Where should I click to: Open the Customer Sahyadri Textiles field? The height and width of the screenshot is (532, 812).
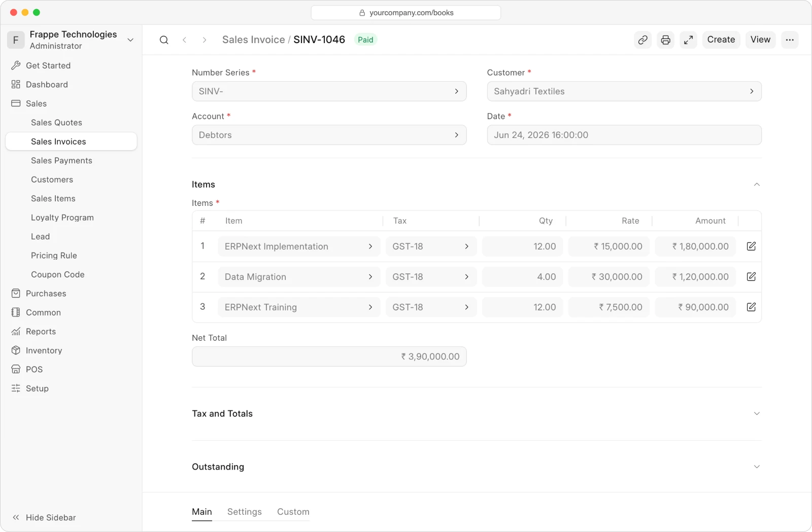tap(624, 91)
